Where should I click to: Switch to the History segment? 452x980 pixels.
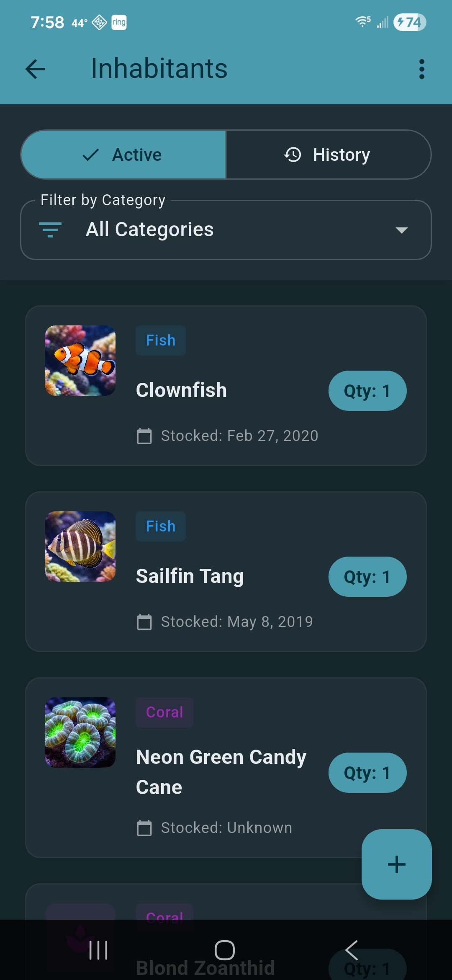328,155
